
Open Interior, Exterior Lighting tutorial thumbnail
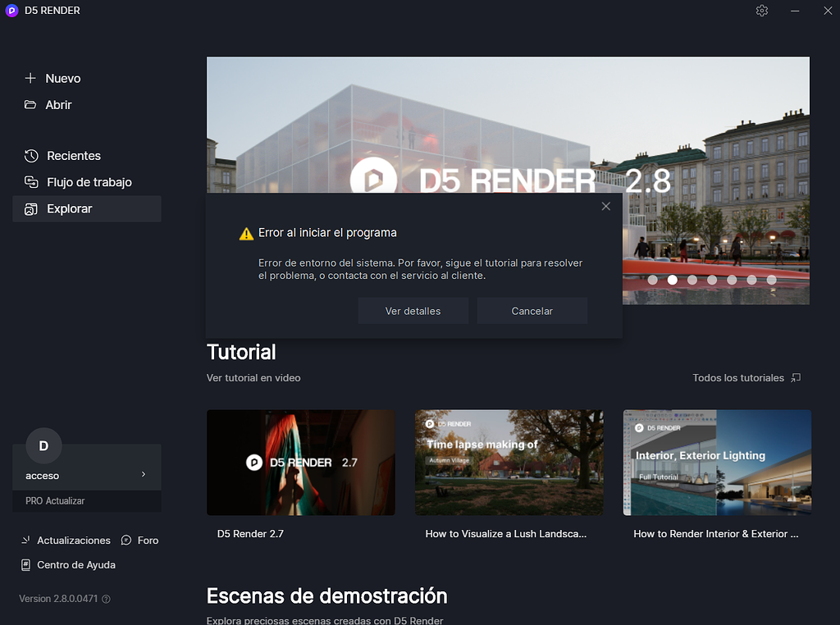pyautogui.click(x=717, y=463)
